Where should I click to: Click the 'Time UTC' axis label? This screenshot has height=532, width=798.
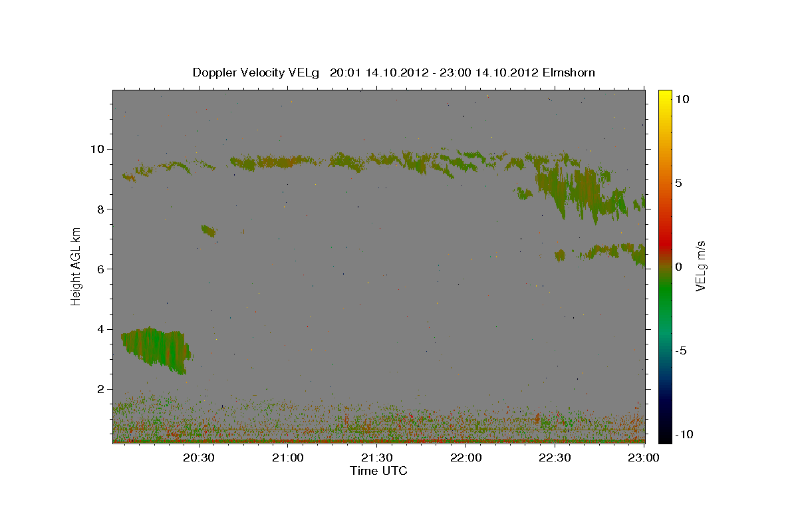pyautogui.click(x=378, y=471)
